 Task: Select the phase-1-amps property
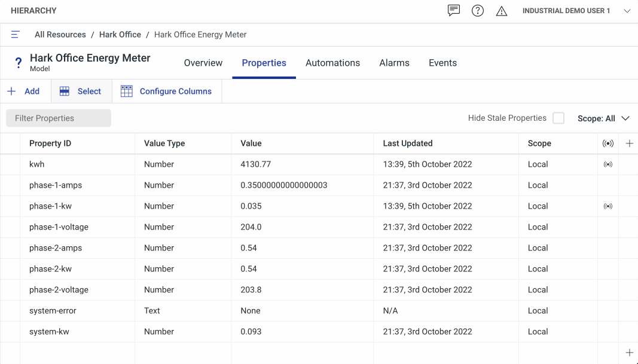[56, 185]
